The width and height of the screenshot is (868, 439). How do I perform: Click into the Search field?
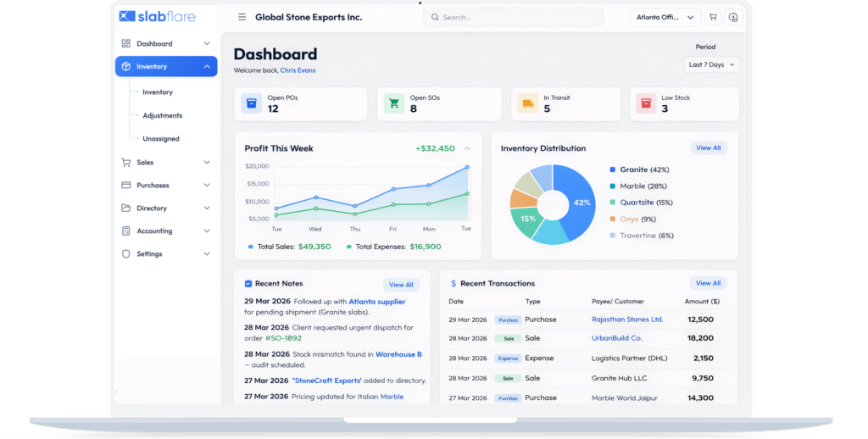(x=513, y=17)
